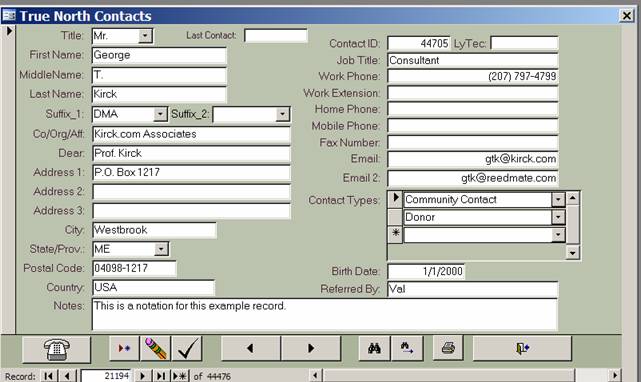The height and width of the screenshot is (382, 641).
Task: Click the binoculars find button
Action: click(374, 348)
